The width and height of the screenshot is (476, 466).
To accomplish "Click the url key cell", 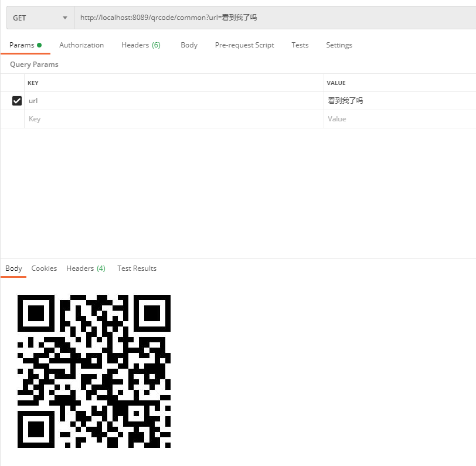I will [x=174, y=101].
